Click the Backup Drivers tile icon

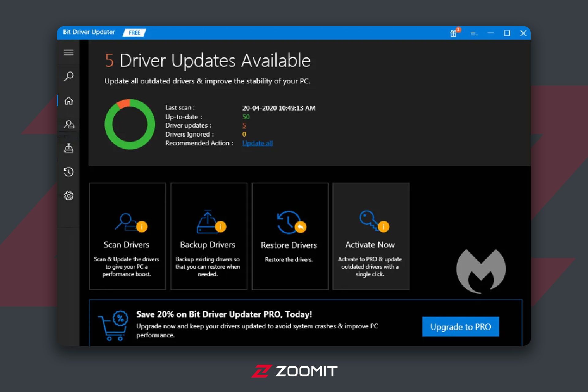click(211, 222)
